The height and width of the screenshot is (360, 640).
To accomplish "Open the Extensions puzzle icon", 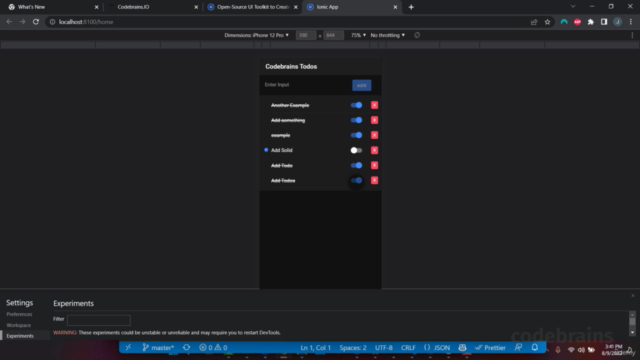I will (591, 22).
